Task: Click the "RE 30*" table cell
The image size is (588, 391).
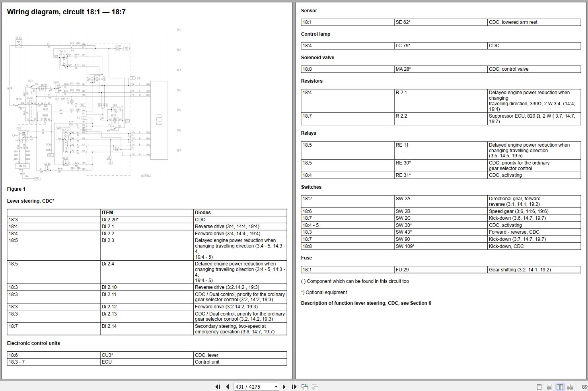Action: coord(441,166)
